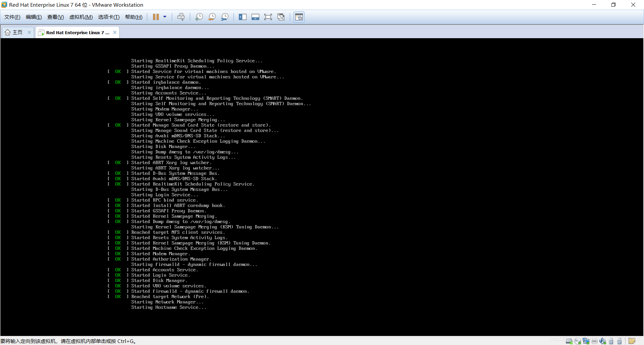Send Ctrl+Alt+Del to the virtual machine
Image resolution: width=644 pixels, height=345 pixels.
point(181,17)
